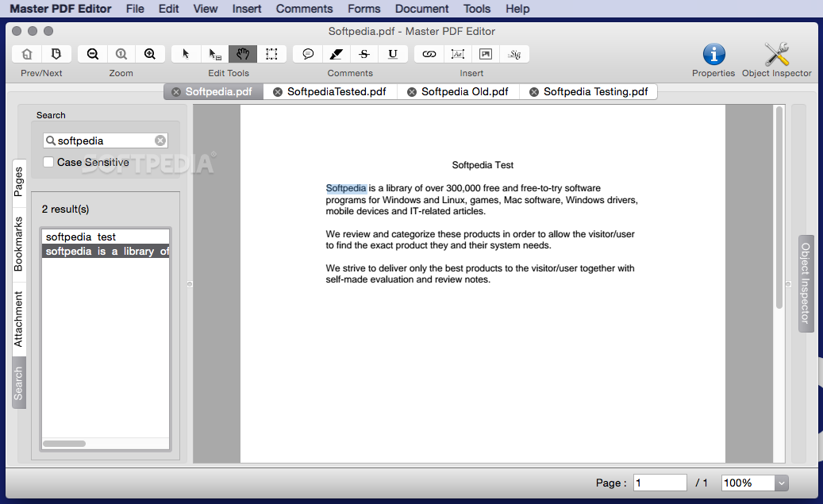Image resolution: width=823 pixels, height=504 pixels.
Task: Open the Master PDF Editor application menu
Action: click(x=61, y=9)
